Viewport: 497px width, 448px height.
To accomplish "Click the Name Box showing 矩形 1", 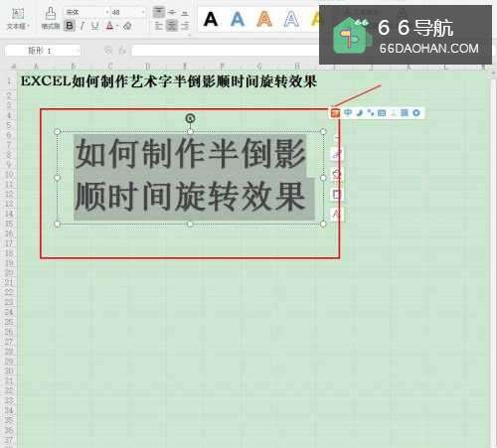I will [43, 51].
